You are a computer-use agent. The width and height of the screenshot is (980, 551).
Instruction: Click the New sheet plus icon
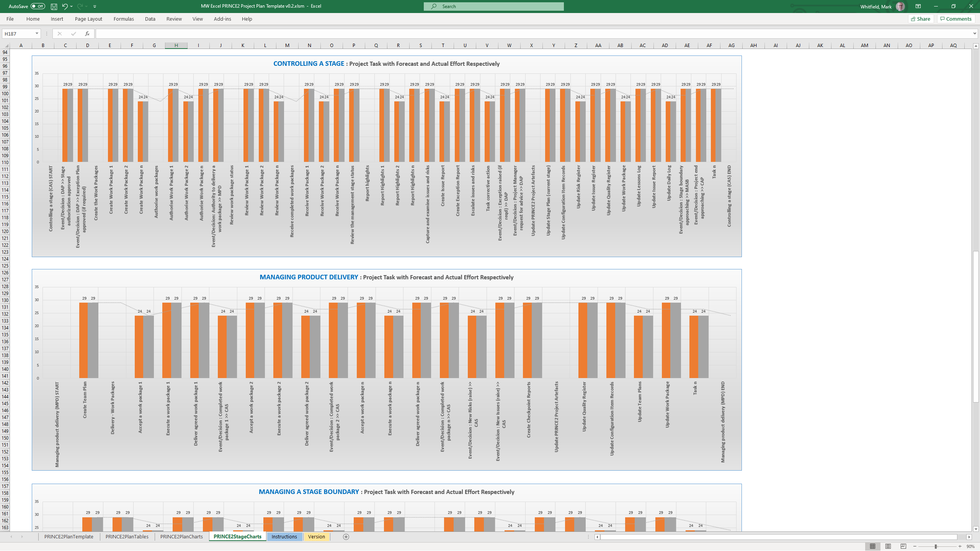point(346,537)
